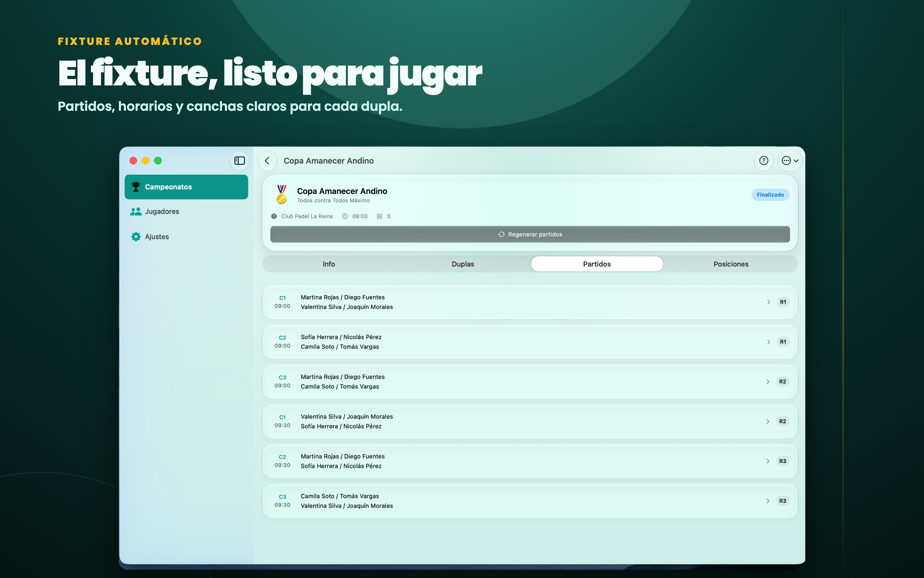Expand C1 09:30 match chevron

(768, 421)
